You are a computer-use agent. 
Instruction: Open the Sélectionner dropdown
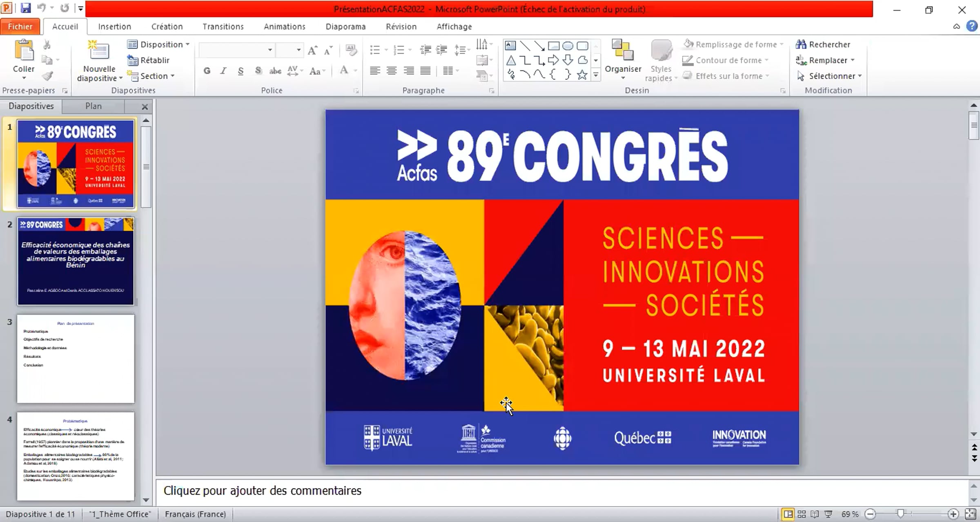(x=829, y=76)
